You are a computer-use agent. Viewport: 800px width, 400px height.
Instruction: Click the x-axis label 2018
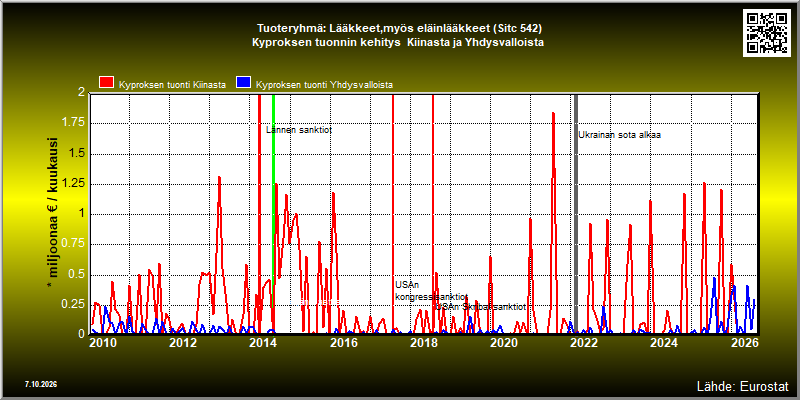pyautogui.click(x=423, y=342)
